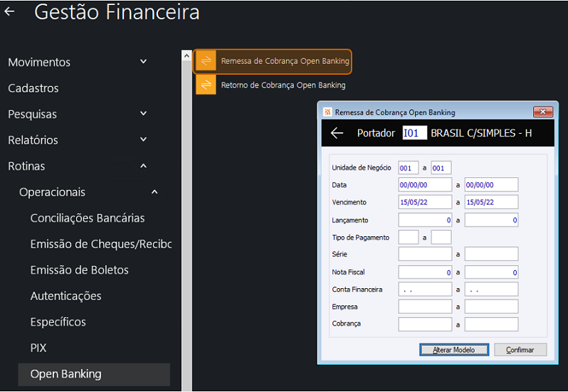Select Movimentos in the sidebar

pyautogui.click(x=39, y=62)
